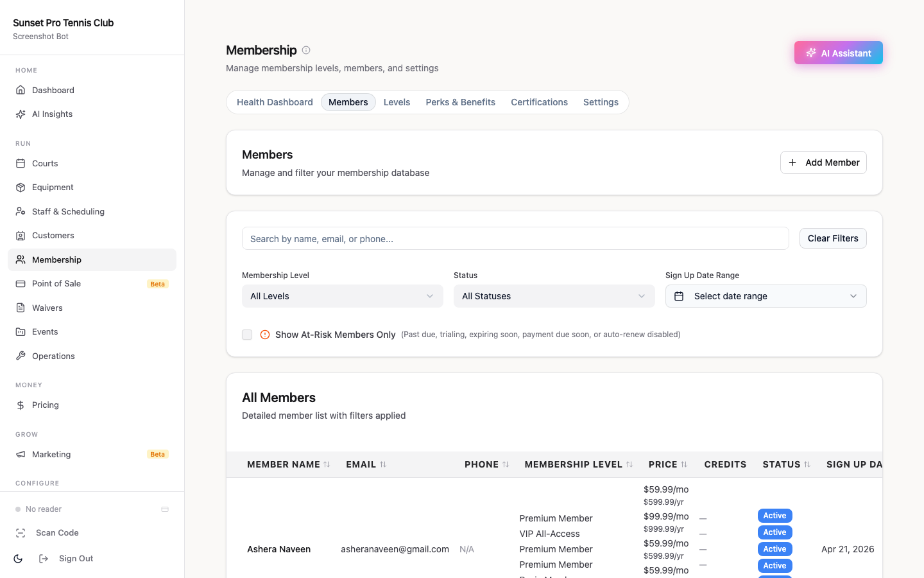The height and width of the screenshot is (578, 924).
Task: Open the Marketing megaphone icon
Action: pyautogui.click(x=21, y=455)
